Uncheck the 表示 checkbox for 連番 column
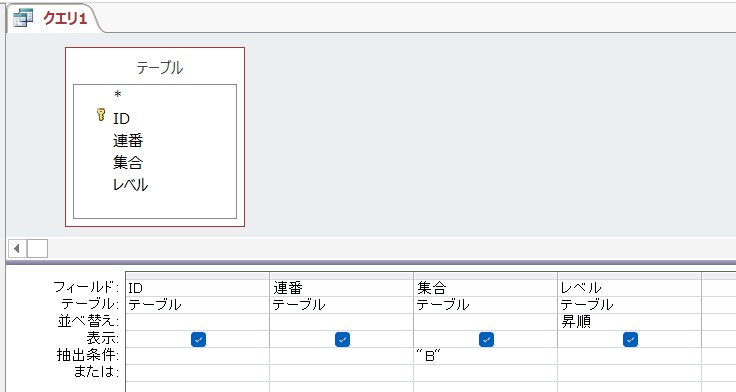This screenshot has width=736, height=392. click(x=342, y=339)
